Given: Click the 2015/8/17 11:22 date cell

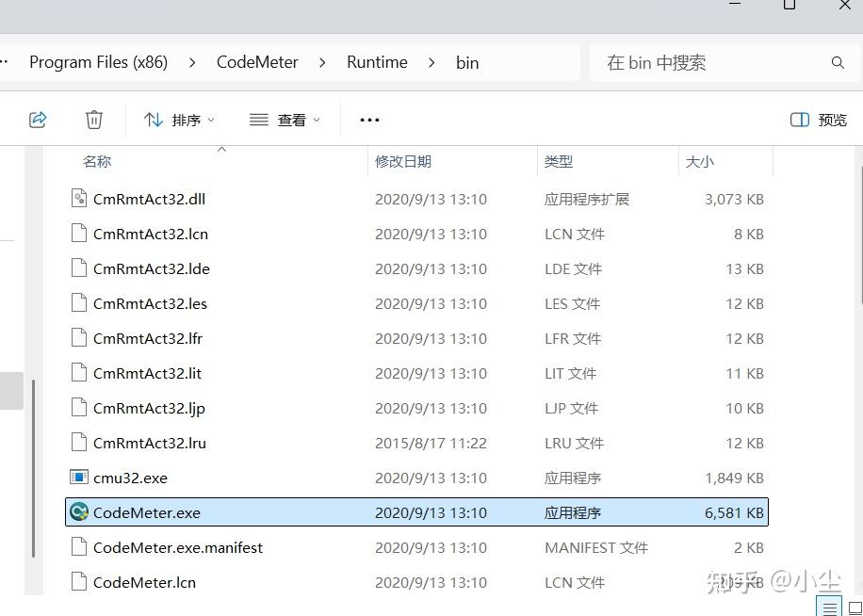Looking at the screenshot, I should (431, 444).
